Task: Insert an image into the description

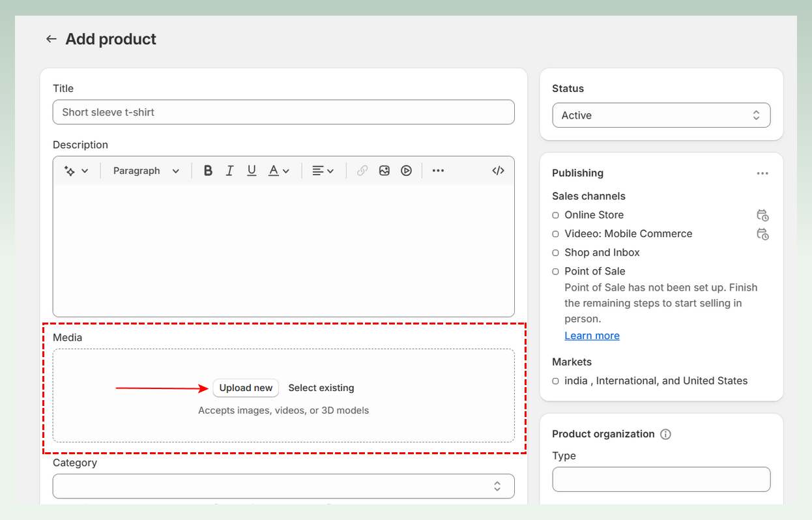Action: [384, 170]
